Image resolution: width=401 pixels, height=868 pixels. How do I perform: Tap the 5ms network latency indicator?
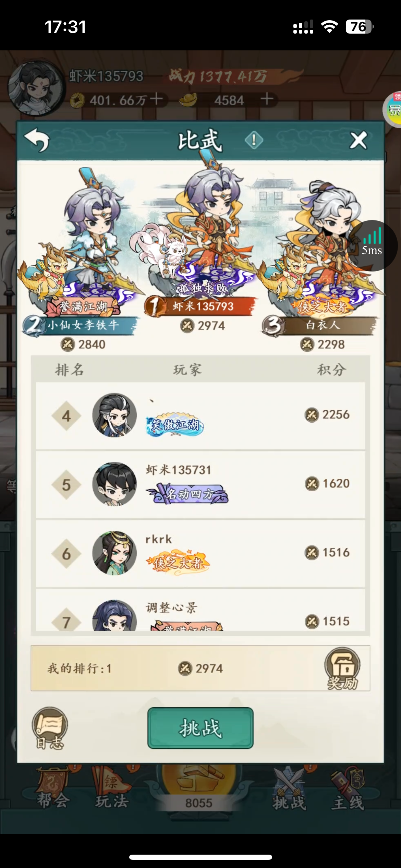pyautogui.click(x=372, y=245)
